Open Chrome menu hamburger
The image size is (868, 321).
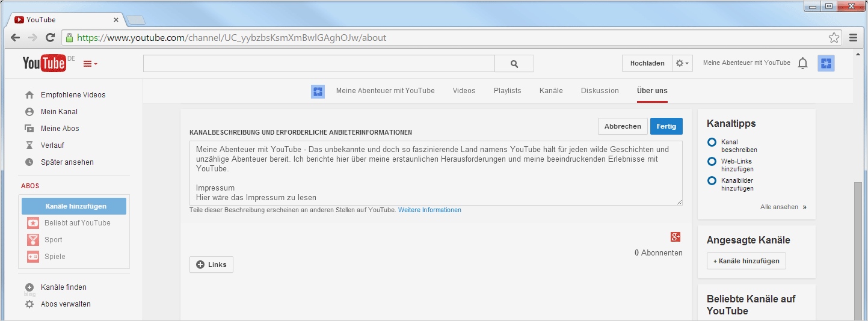(853, 37)
